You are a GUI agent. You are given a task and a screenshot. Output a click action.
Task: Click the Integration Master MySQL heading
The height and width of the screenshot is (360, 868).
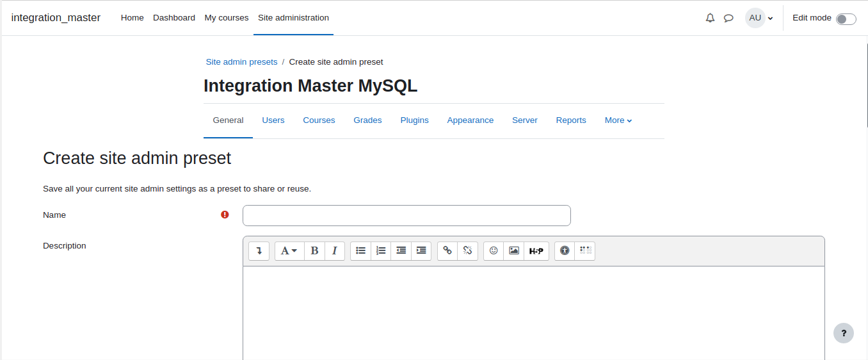point(310,86)
